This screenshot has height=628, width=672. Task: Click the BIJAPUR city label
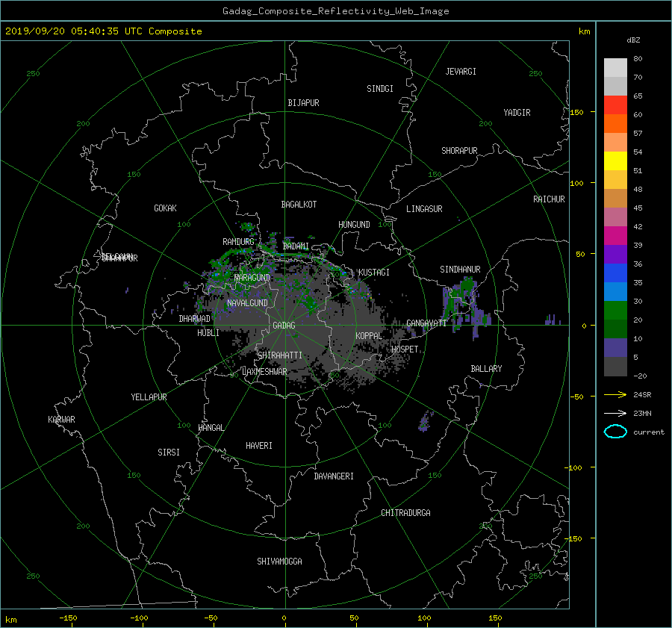[x=303, y=103]
